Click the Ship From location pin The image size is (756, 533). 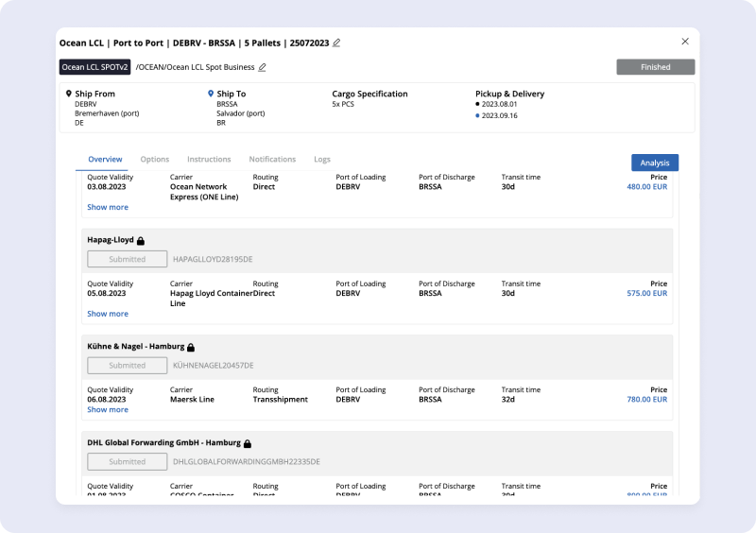tap(69, 94)
